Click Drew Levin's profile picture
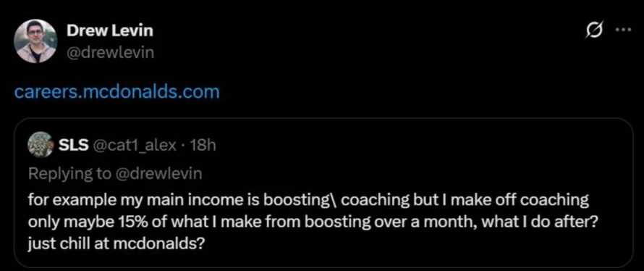Image resolution: width=644 pixels, height=271 pixels. pyautogui.click(x=35, y=41)
